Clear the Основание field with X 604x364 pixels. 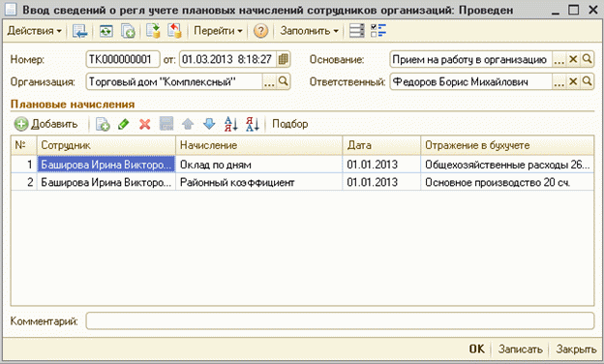(573, 59)
